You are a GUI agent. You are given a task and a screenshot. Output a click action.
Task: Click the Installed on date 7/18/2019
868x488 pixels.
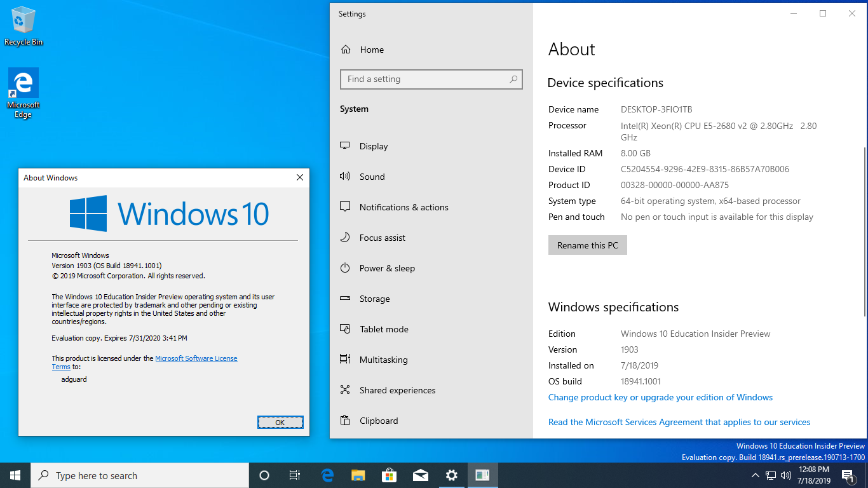pos(639,365)
